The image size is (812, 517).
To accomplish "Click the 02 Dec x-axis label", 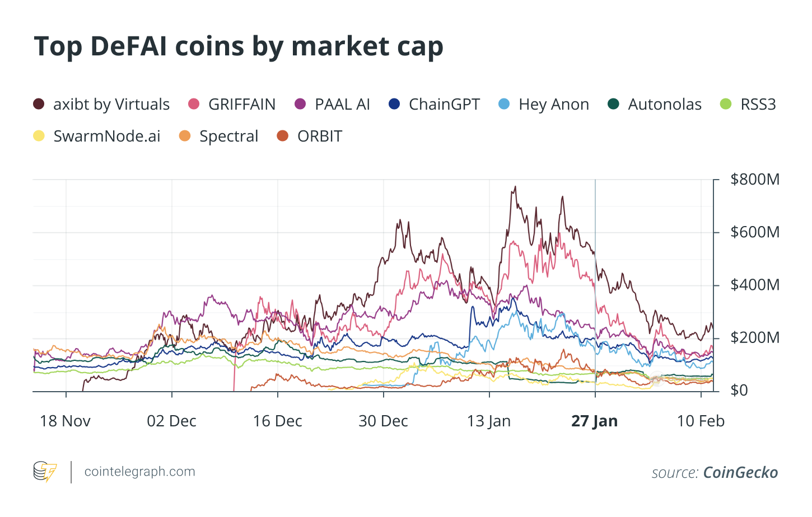I will [171, 421].
